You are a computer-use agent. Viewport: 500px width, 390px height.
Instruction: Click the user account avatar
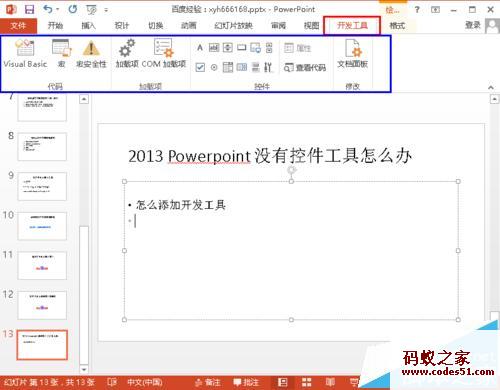click(x=492, y=26)
